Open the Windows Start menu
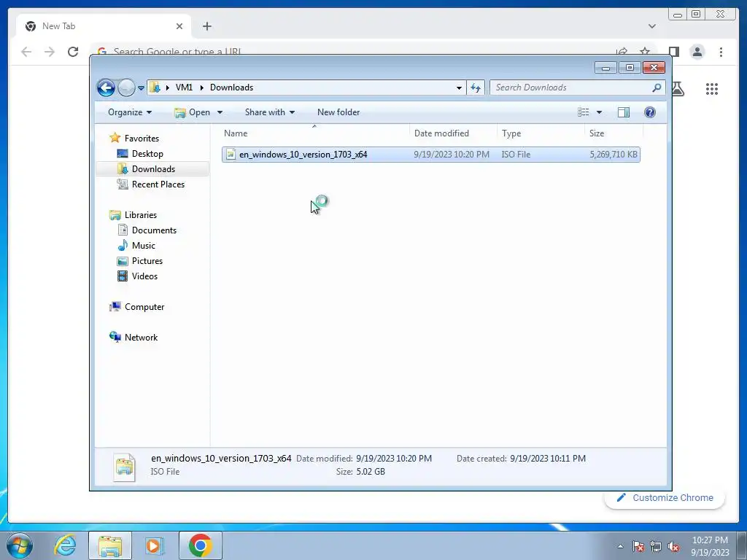 point(19,545)
